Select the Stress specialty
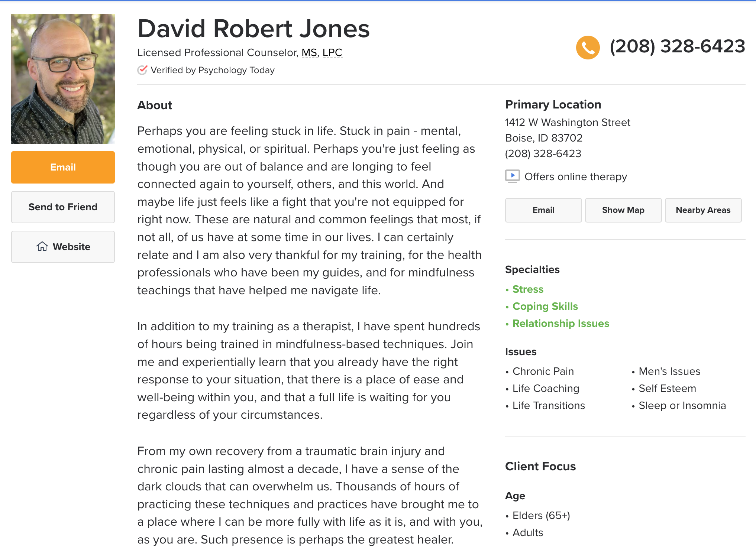The image size is (756, 558). coord(528,289)
